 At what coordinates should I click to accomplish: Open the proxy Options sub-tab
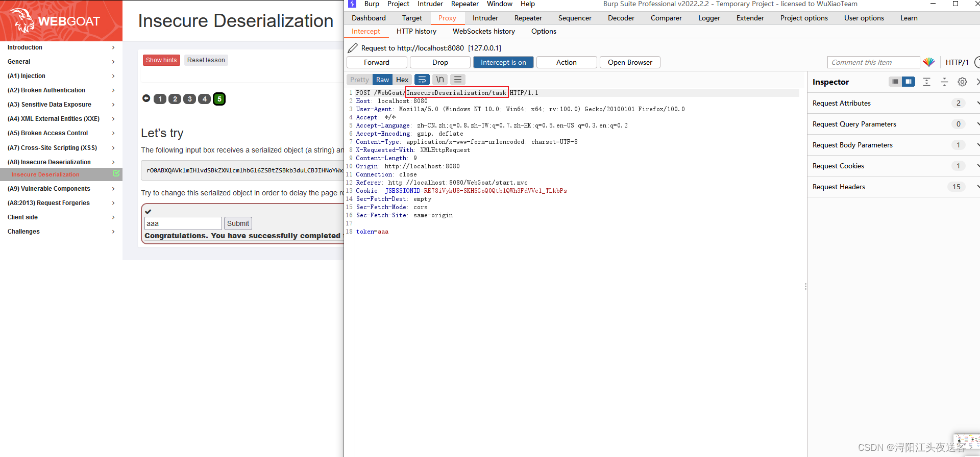[544, 31]
